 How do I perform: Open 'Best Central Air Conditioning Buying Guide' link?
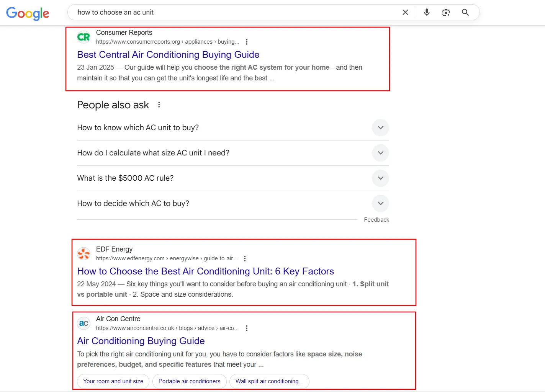coord(168,55)
